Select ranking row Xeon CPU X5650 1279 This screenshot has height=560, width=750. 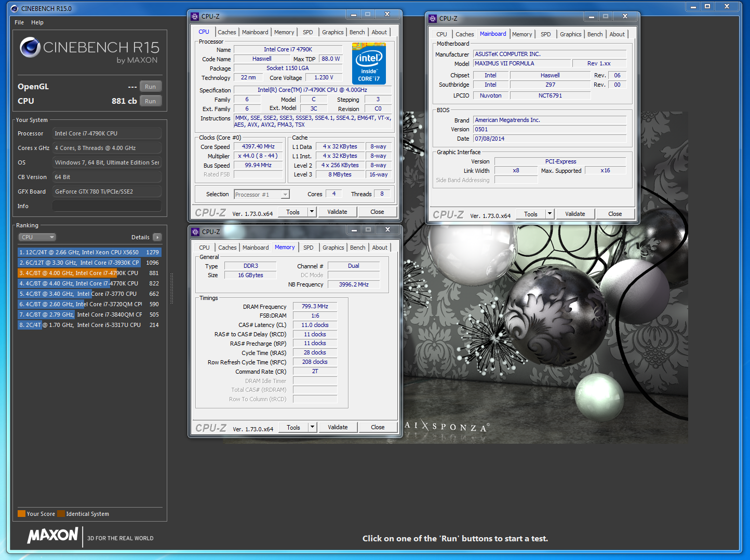(x=89, y=252)
